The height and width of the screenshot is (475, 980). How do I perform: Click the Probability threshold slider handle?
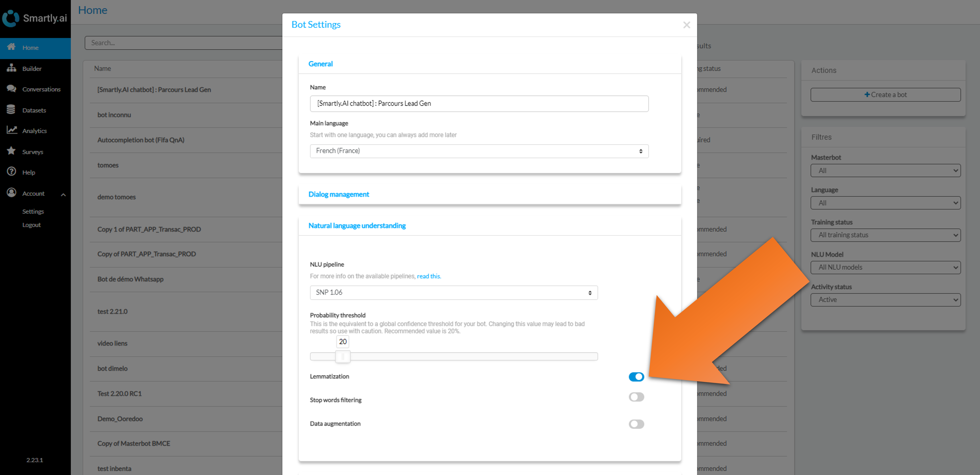pyautogui.click(x=343, y=356)
